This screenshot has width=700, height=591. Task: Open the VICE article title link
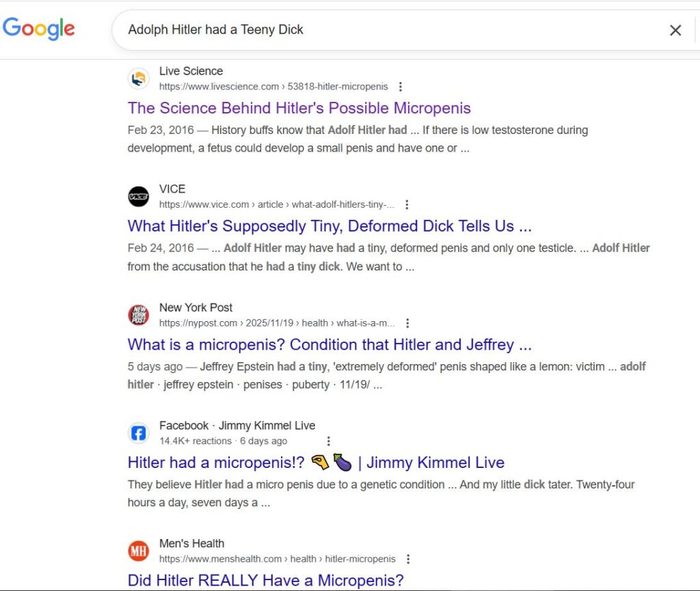[x=329, y=226]
